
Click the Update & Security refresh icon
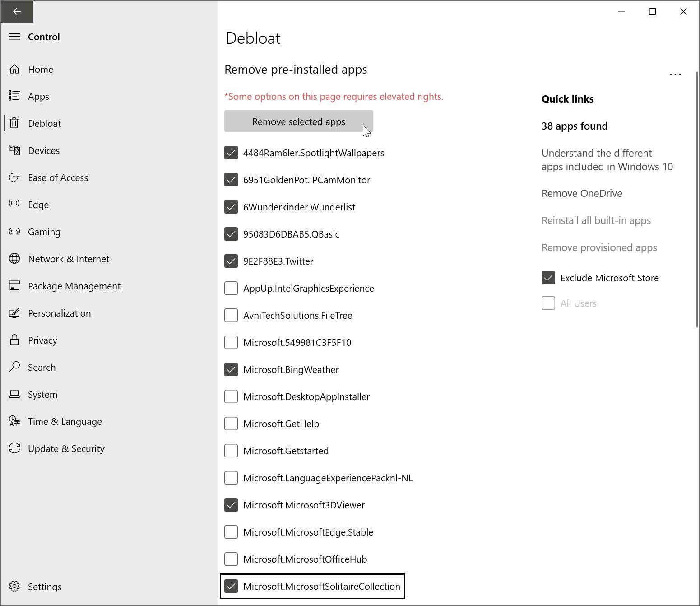[x=14, y=448]
